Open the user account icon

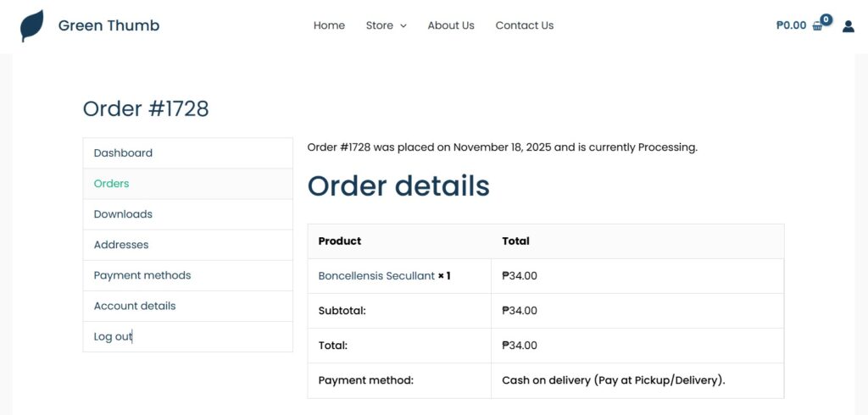pyautogui.click(x=848, y=26)
